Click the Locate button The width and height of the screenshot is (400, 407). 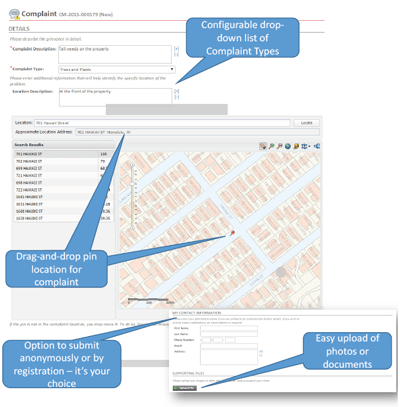(x=307, y=123)
